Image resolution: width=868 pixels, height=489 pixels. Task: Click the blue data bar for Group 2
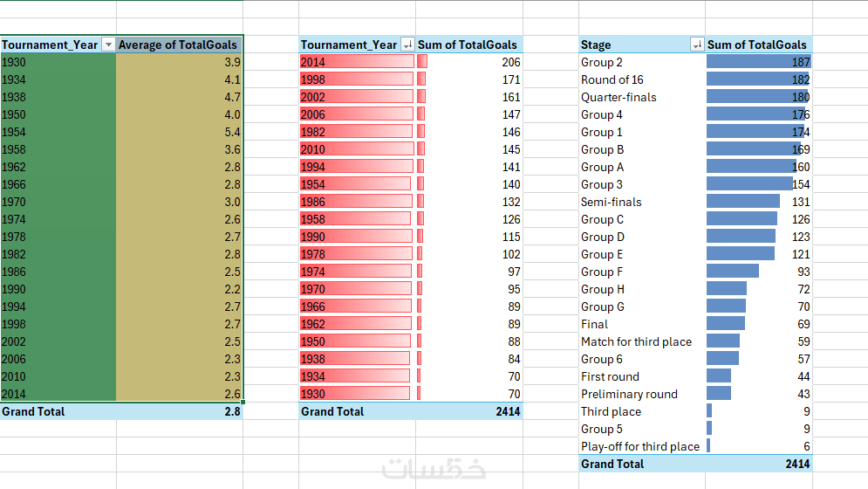755,62
